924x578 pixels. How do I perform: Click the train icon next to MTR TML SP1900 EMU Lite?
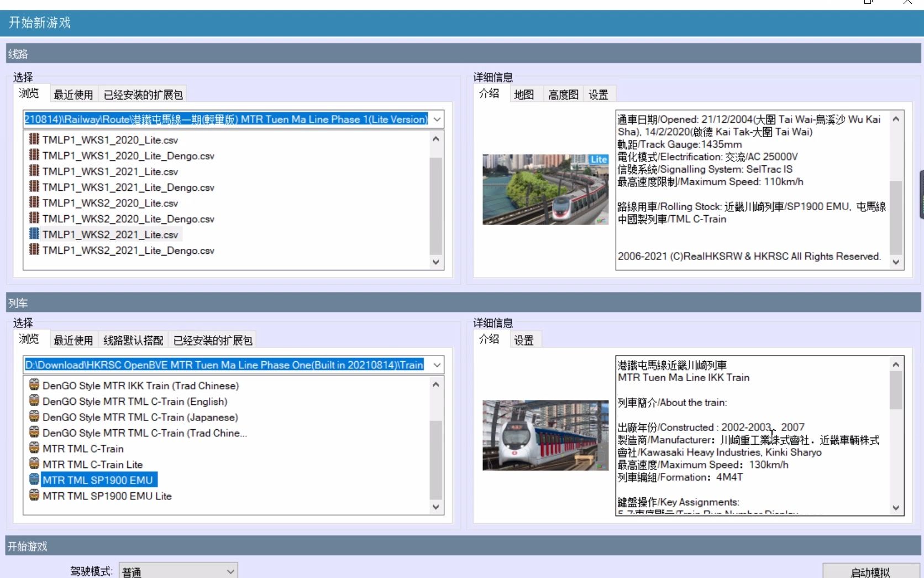34,496
